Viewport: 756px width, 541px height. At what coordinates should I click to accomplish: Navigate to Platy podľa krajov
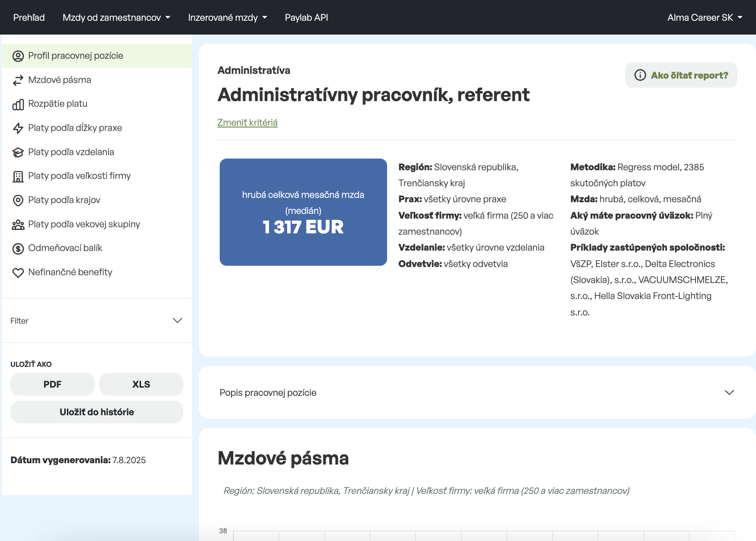pos(97,200)
